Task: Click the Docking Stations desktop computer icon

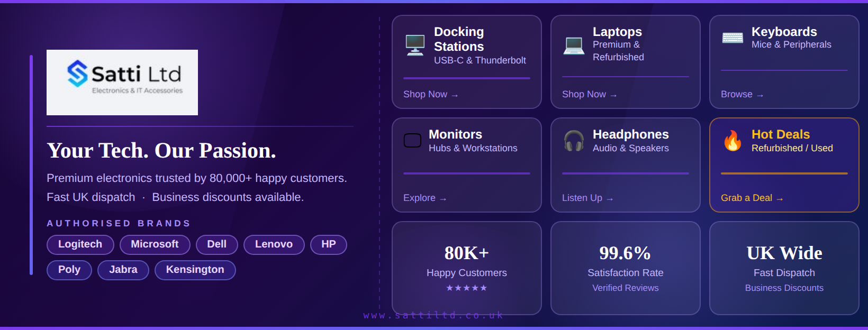Action: click(415, 45)
